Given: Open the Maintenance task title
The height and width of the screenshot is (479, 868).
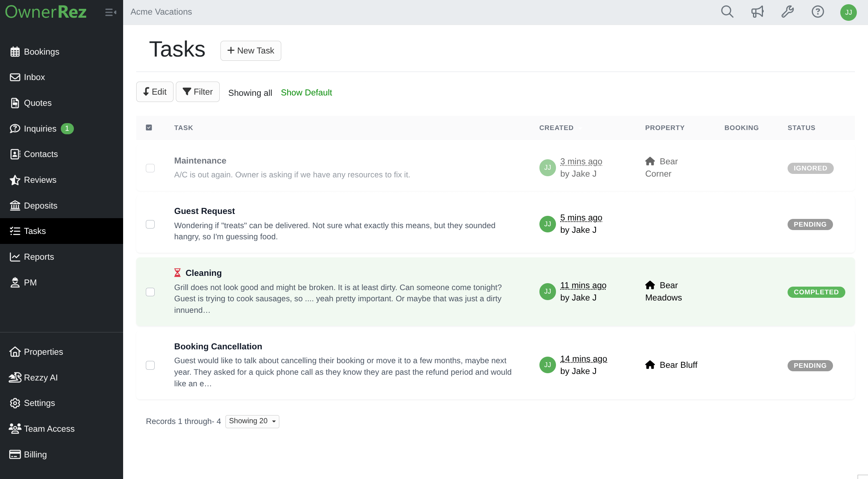Looking at the screenshot, I should point(200,160).
